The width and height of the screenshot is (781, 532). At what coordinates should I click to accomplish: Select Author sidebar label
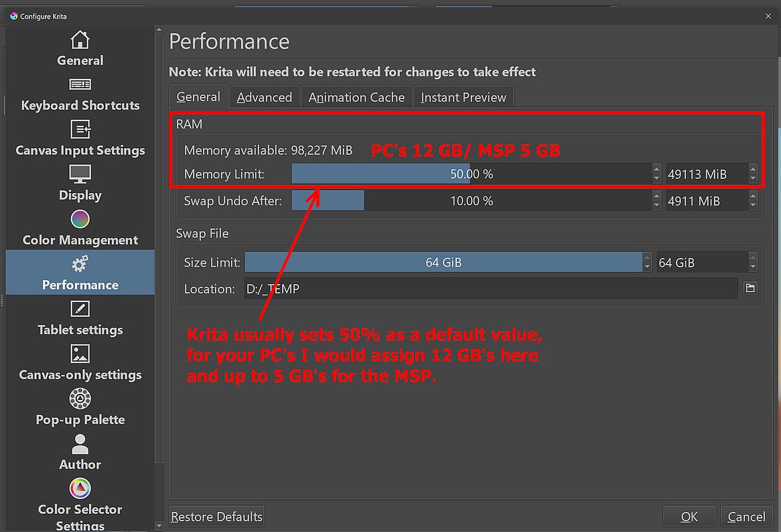80,464
